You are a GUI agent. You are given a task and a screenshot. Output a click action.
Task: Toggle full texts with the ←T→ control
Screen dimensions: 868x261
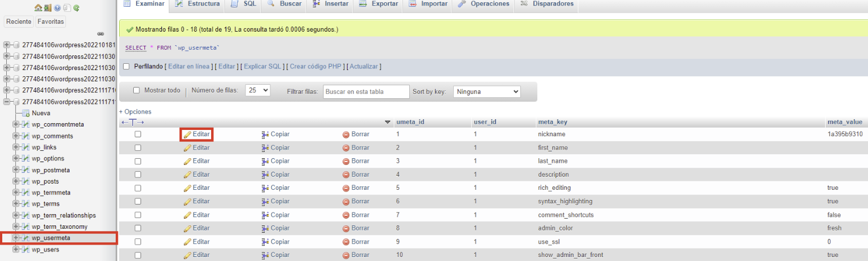(x=133, y=122)
